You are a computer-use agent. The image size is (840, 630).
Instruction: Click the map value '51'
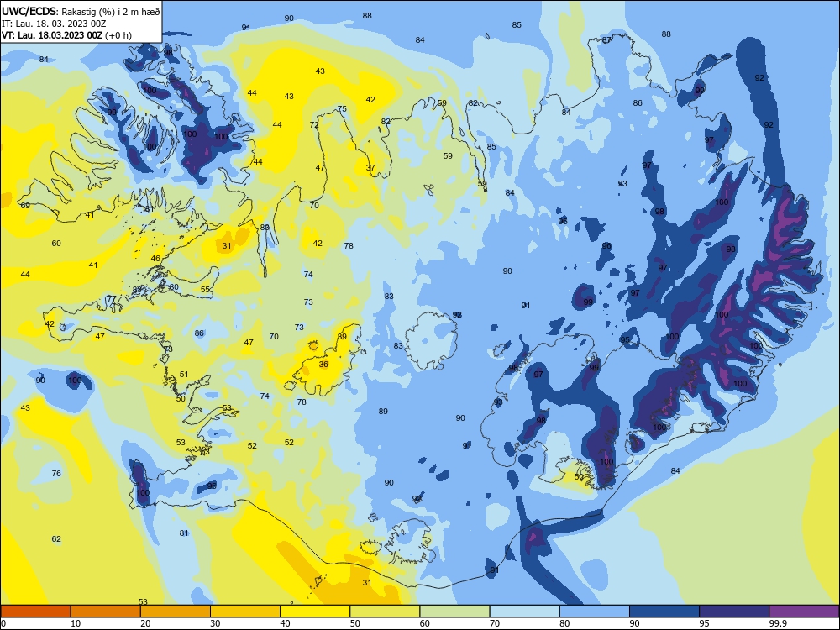[x=184, y=375]
